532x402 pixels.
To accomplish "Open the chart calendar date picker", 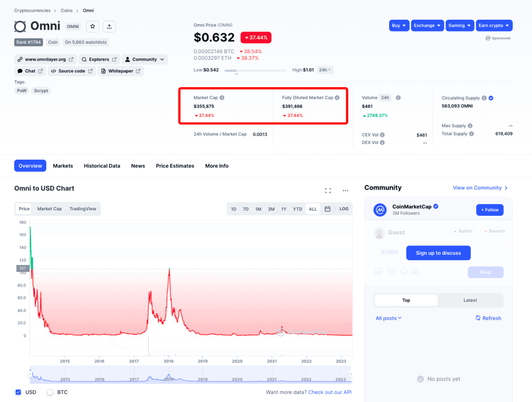I will click(328, 209).
